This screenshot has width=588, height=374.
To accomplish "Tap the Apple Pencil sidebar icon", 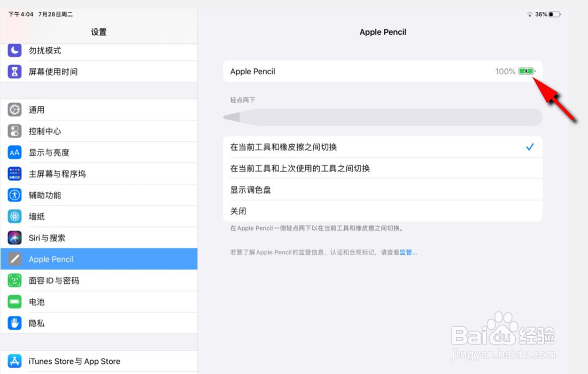I will click(14, 259).
